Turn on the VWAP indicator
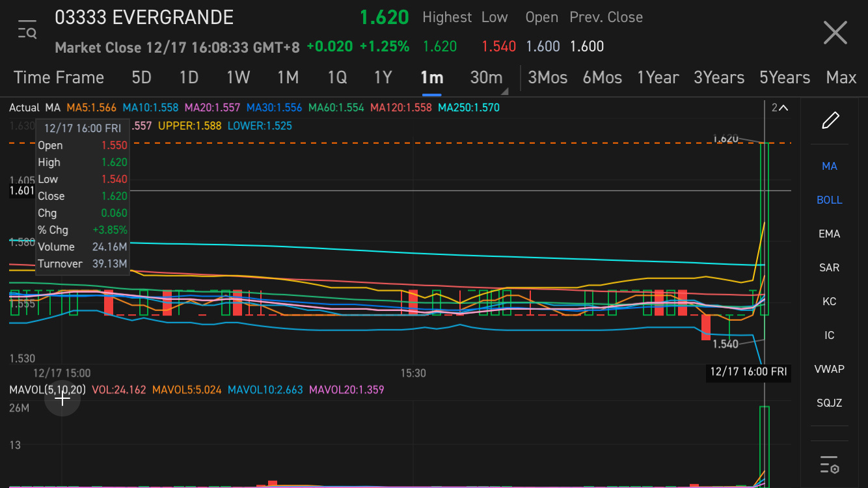868x488 pixels. (830, 369)
